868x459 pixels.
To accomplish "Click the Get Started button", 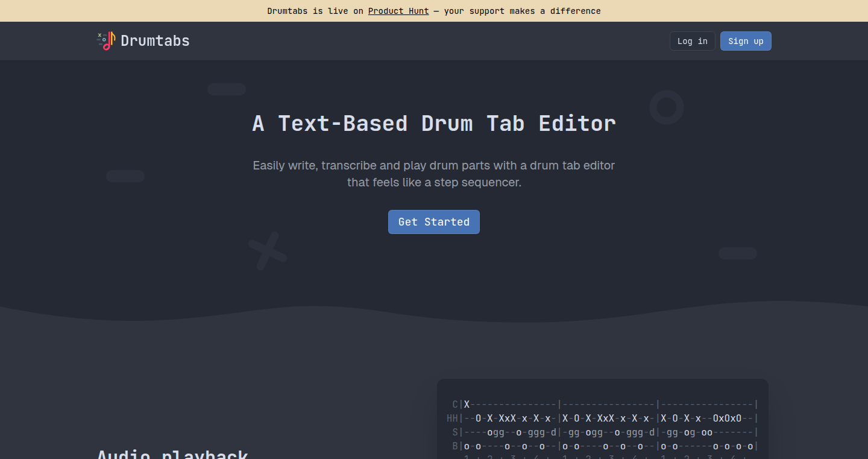I will pyautogui.click(x=434, y=222).
